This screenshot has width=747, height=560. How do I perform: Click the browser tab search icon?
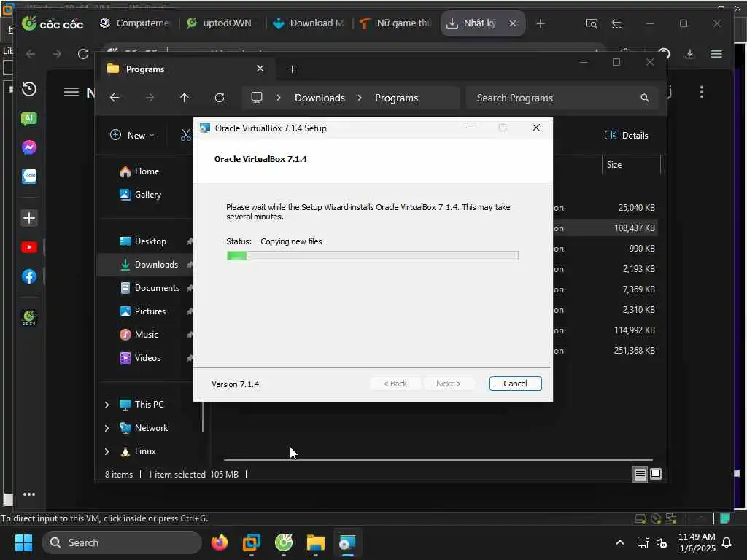pyautogui.click(x=591, y=23)
